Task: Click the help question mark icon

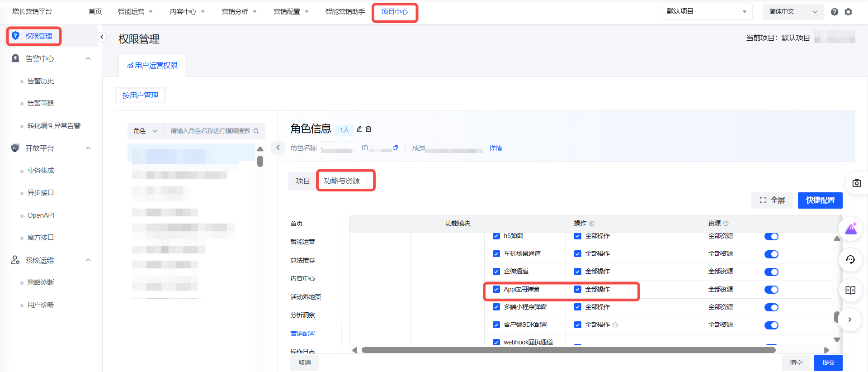Action: click(x=834, y=12)
